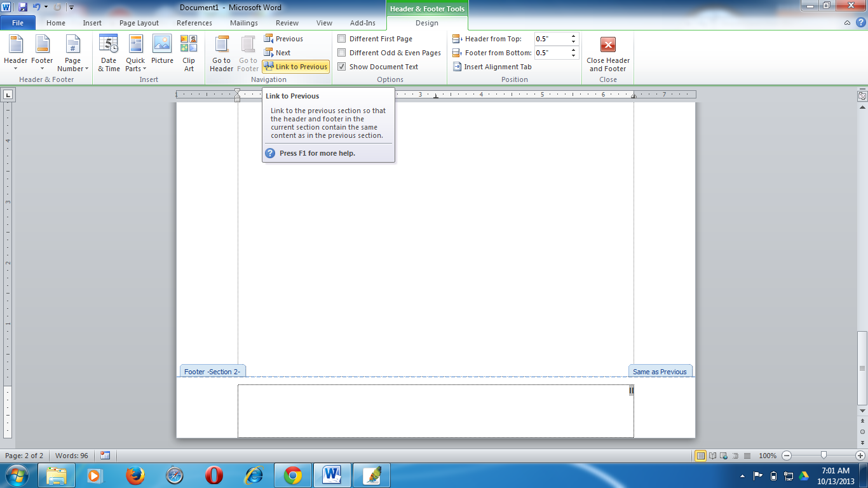Switch to the Page Layout tab
The image size is (868, 488).
point(139,23)
